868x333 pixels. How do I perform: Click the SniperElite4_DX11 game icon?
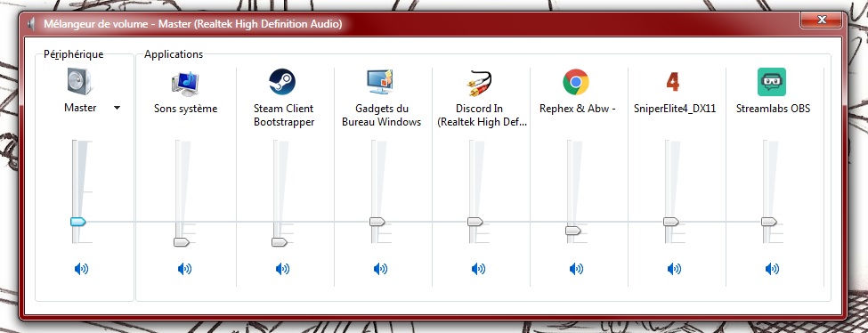click(x=673, y=82)
